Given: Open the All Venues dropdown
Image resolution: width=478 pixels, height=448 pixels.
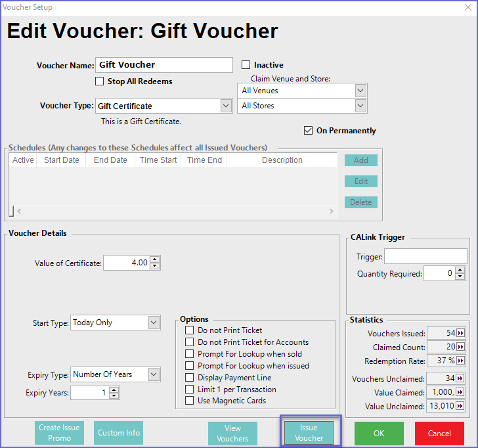Looking at the screenshot, I should [360, 91].
